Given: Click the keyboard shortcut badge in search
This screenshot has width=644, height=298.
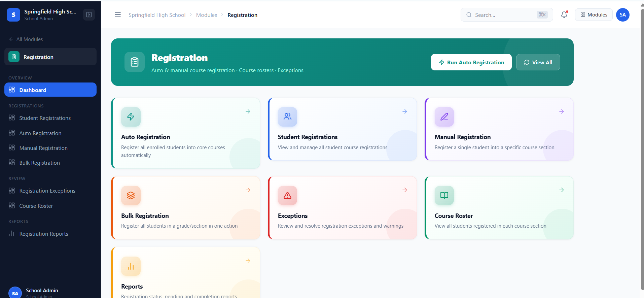Looking at the screenshot, I should pyautogui.click(x=542, y=14).
